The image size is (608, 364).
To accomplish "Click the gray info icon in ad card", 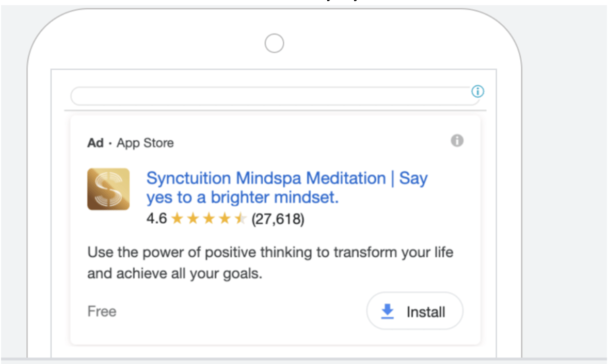I will (457, 140).
